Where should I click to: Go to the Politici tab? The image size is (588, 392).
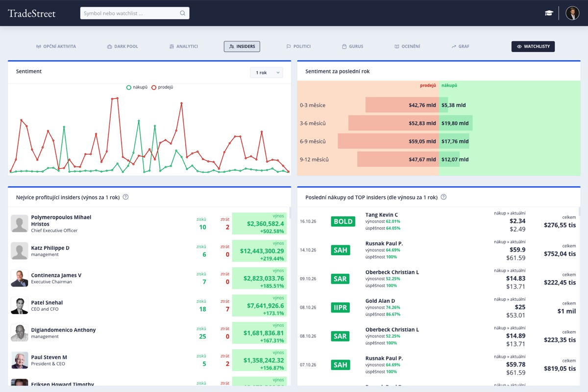point(298,47)
